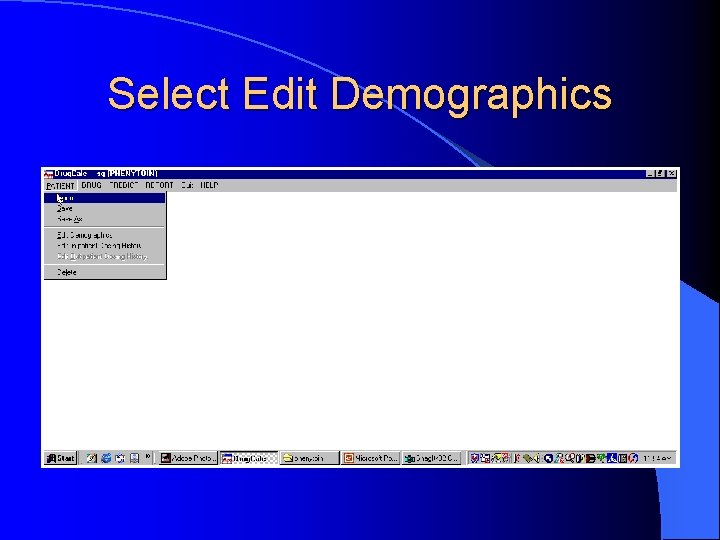This screenshot has height=540, width=720.
Task: Click Delete in the PATIENT menu
Action: click(105, 272)
